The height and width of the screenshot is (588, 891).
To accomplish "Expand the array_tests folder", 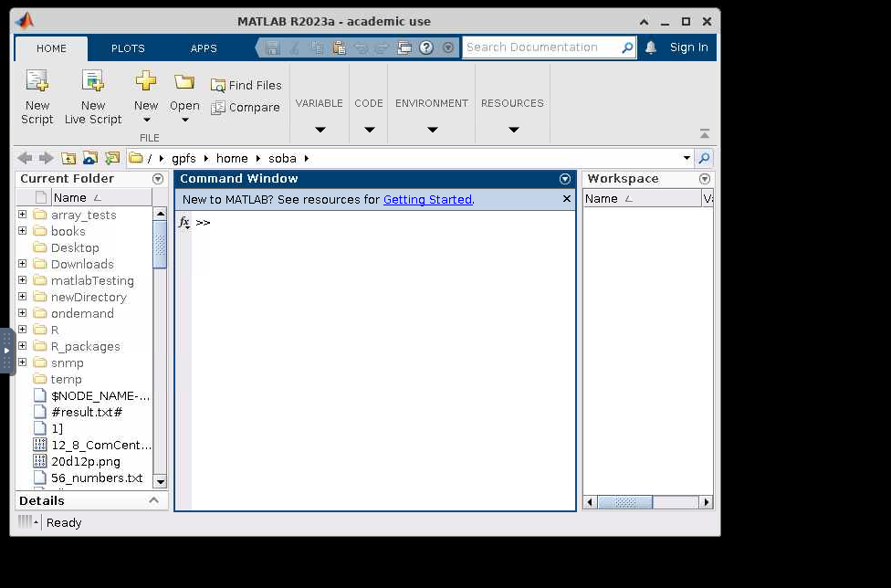I will coord(22,215).
